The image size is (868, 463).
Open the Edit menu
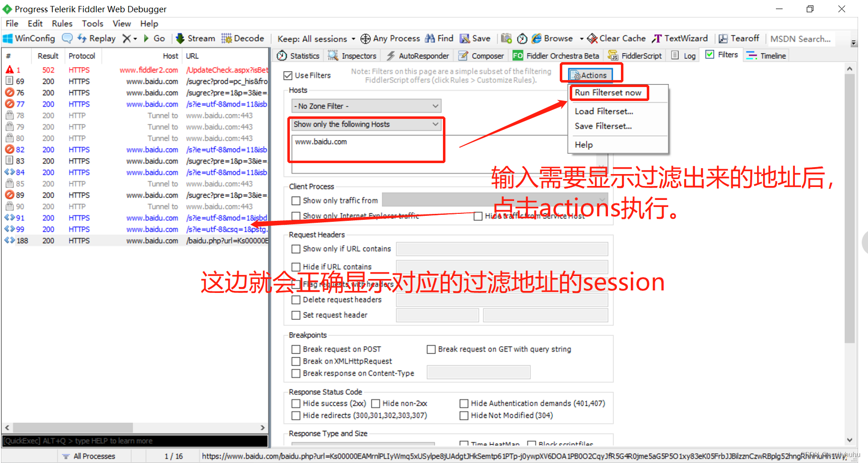click(x=35, y=23)
